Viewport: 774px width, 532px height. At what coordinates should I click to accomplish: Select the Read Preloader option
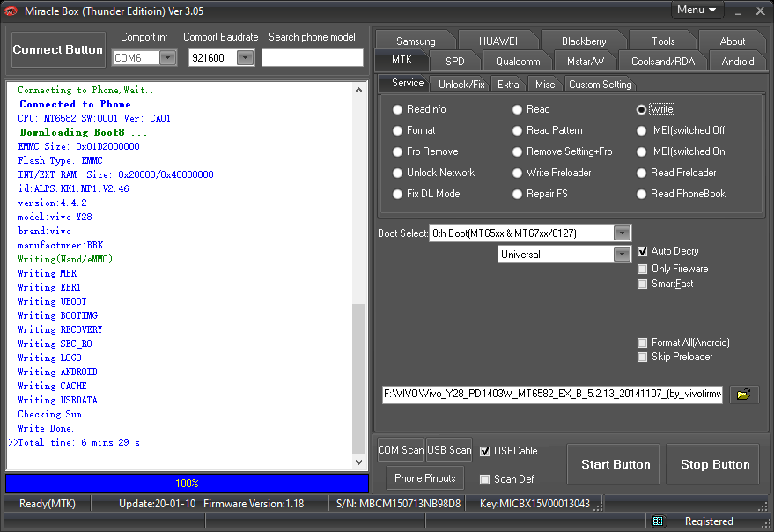pos(641,173)
